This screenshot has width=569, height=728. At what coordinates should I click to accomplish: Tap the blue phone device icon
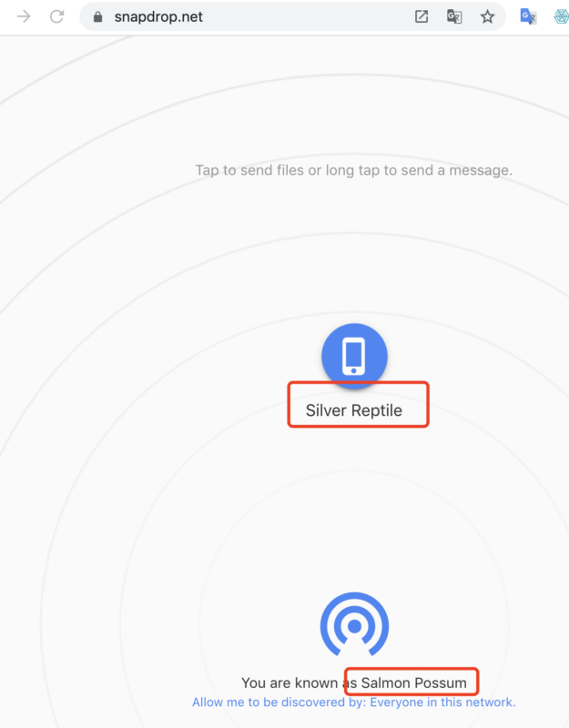pyautogui.click(x=354, y=356)
